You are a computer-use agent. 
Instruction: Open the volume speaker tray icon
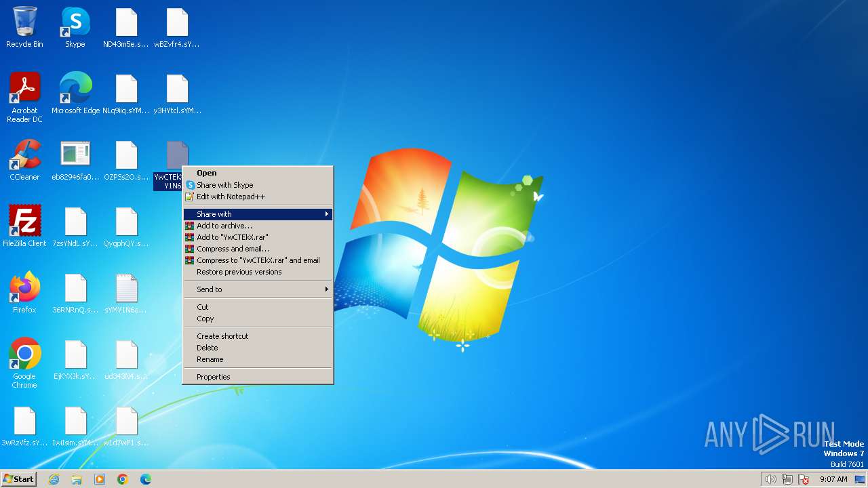tap(770, 479)
